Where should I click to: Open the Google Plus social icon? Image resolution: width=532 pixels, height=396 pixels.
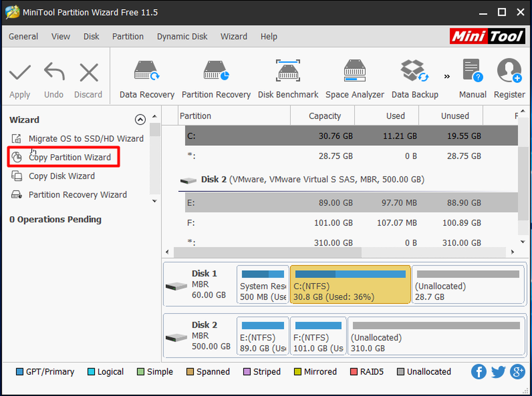click(x=517, y=372)
